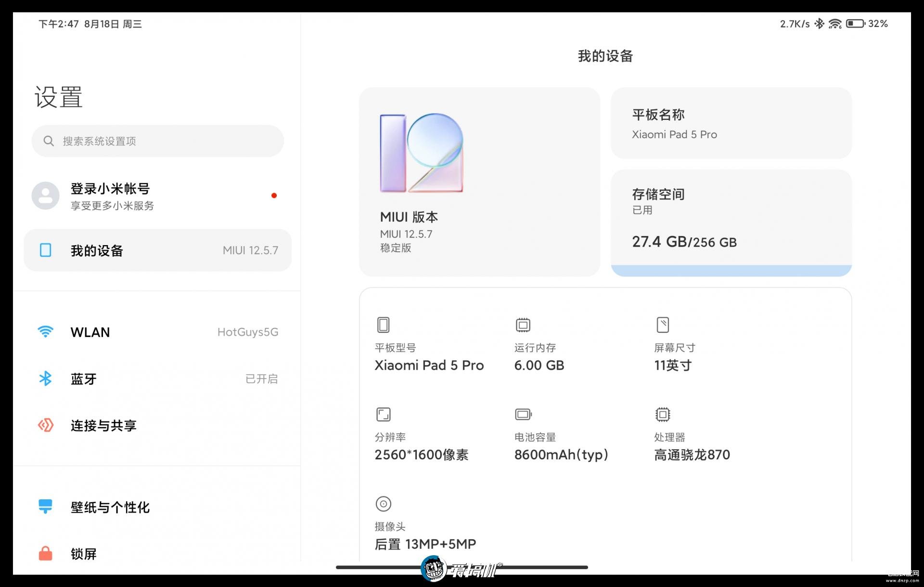Click the Bluetooth icon in sidebar
The image size is (924, 587).
[46, 378]
